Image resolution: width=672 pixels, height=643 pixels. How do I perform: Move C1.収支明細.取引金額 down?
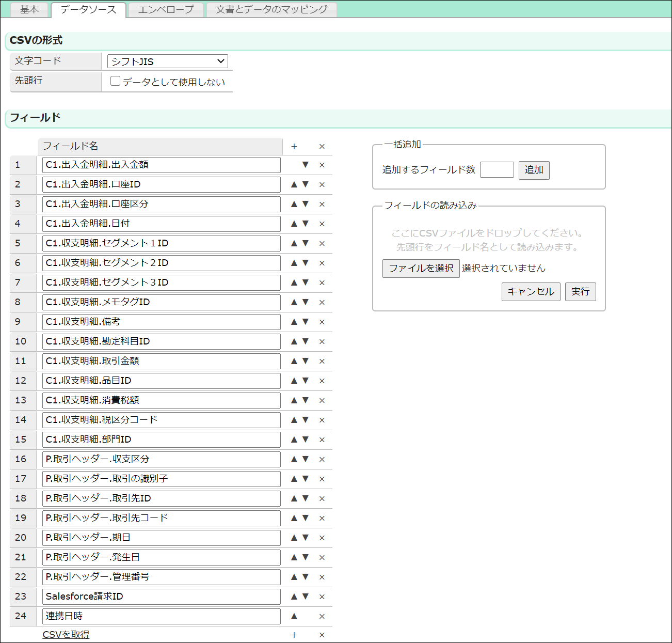pyautogui.click(x=306, y=361)
